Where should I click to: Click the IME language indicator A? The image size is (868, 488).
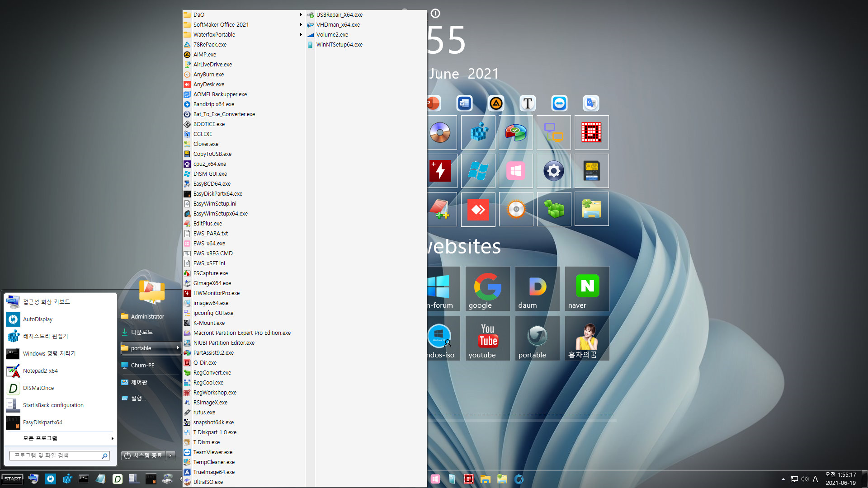point(816,479)
